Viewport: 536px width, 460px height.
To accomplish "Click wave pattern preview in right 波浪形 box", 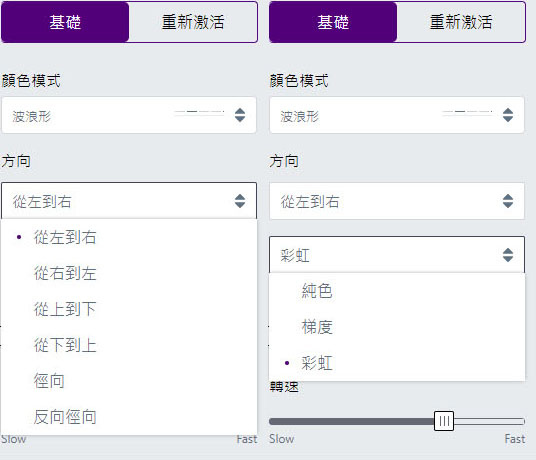I will (x=467, y=112).
